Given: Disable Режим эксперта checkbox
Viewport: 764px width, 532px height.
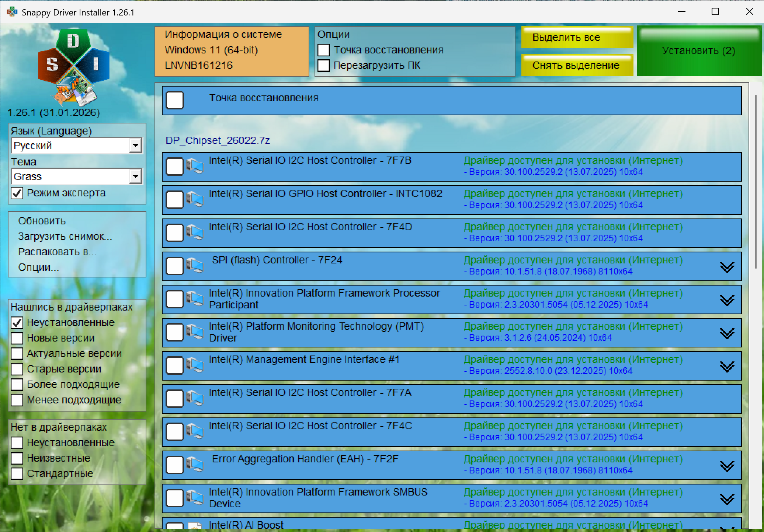Looking at the screenshot, I should 17,193.
